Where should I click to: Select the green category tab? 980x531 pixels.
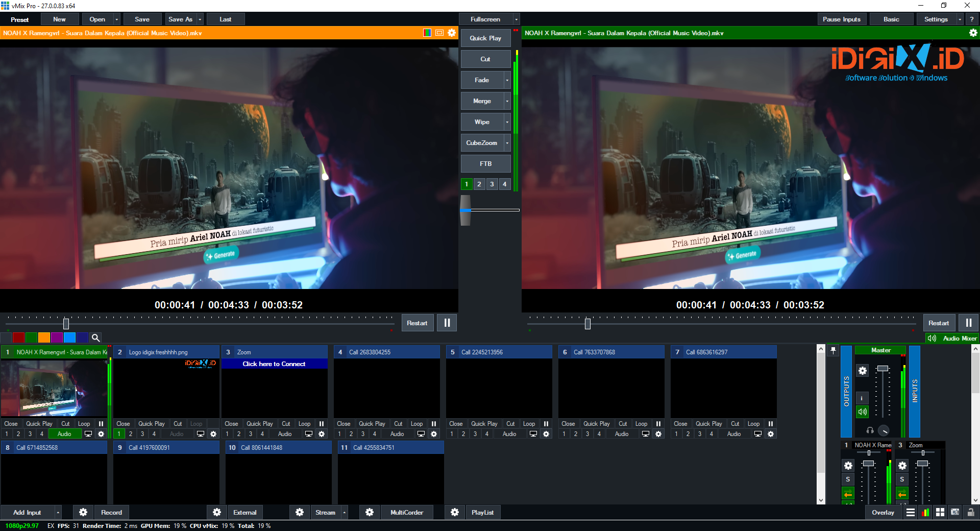point(31,337)
